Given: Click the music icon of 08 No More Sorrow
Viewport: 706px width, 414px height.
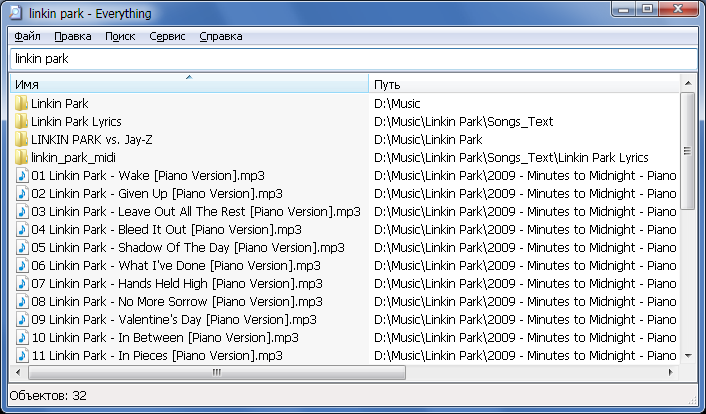Looking at the screenshot, I should click(x=22, y=301).
